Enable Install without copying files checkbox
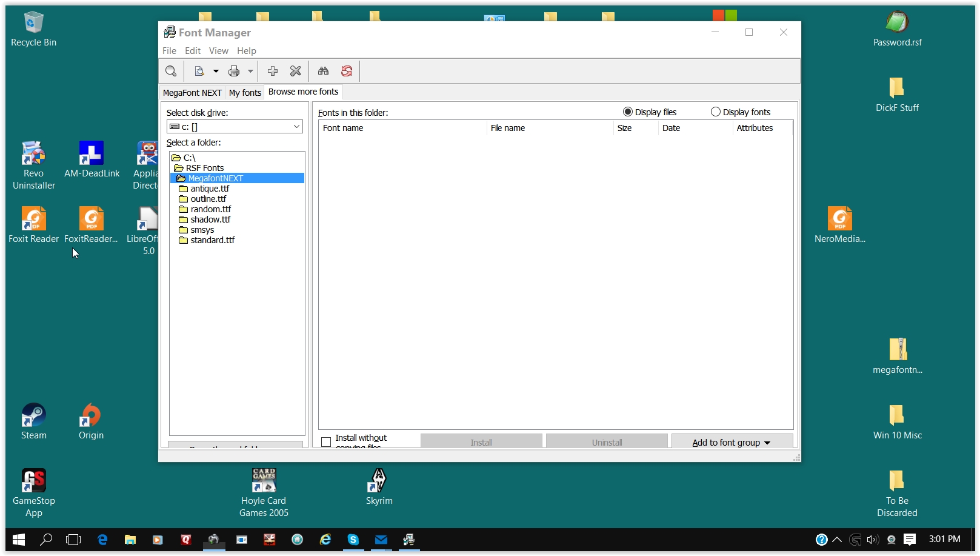 pyautogui.click(x=326, y=442)
